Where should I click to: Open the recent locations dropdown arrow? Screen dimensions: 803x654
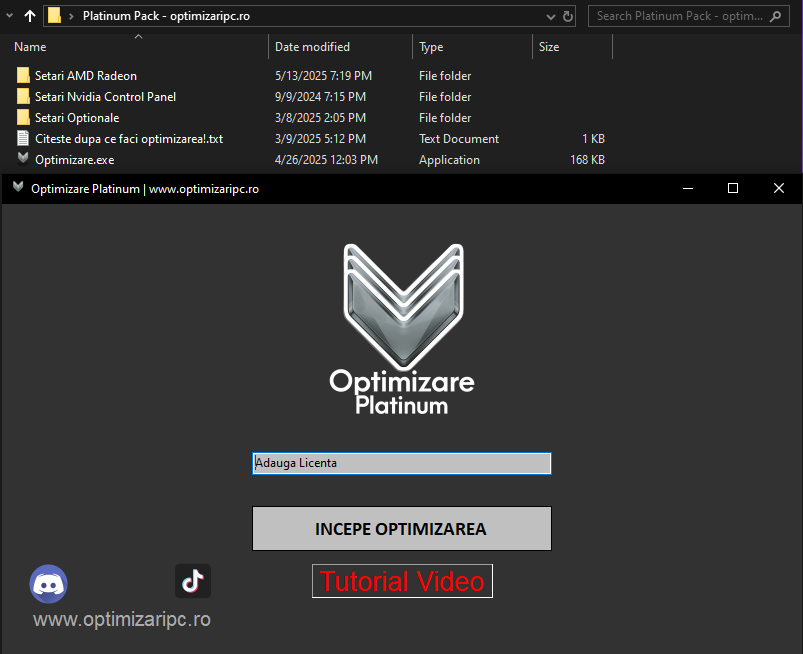click(x=9, y=16)
